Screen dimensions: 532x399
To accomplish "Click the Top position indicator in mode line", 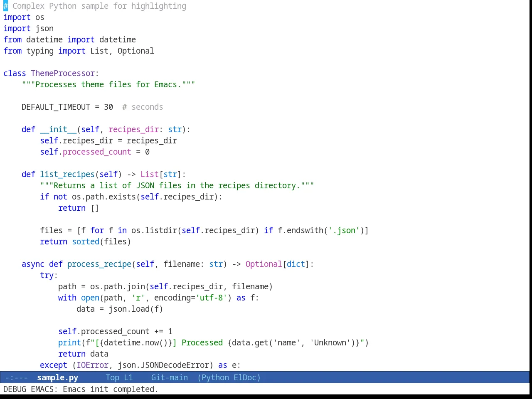I will (x=112, y=377).
